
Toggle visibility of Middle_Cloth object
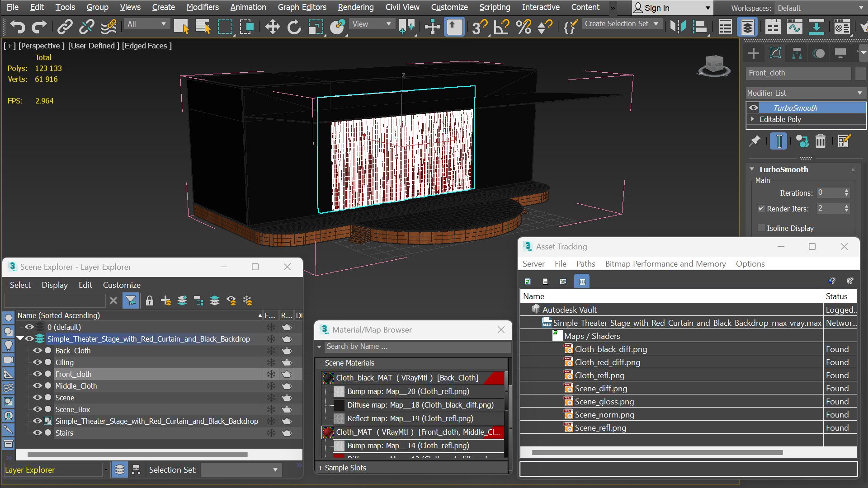(38, 386)
